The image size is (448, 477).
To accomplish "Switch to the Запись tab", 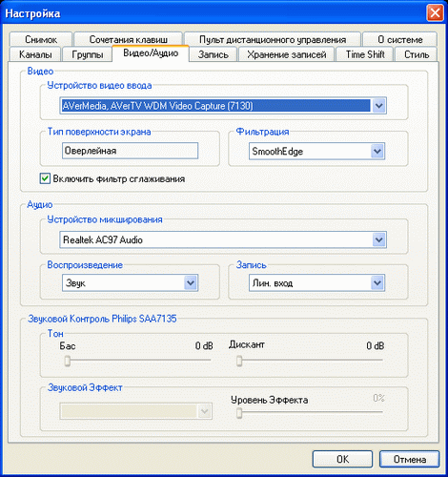I will pyautogui.click(x=214, y=54).
